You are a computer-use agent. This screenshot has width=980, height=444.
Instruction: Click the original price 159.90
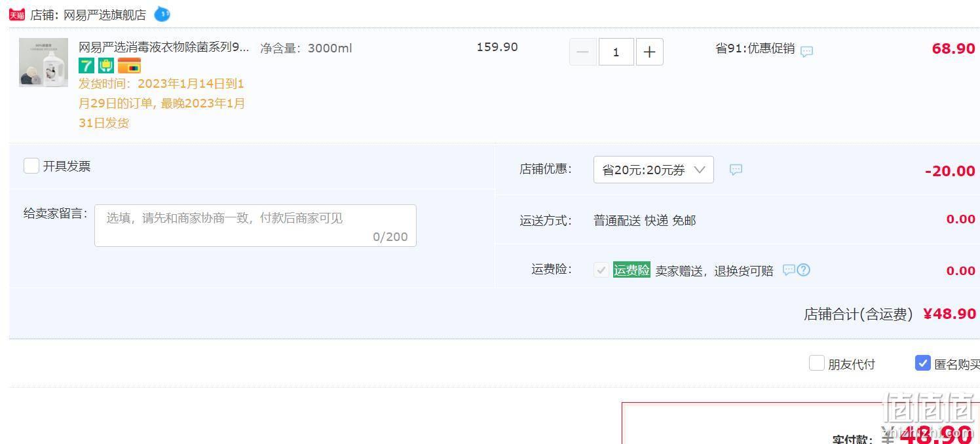click(497, 47)
